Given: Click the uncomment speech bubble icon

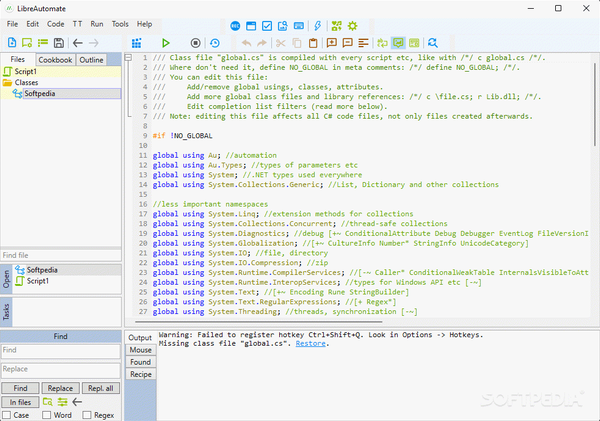Looking at the screenshot, I should tap(347, 43).
